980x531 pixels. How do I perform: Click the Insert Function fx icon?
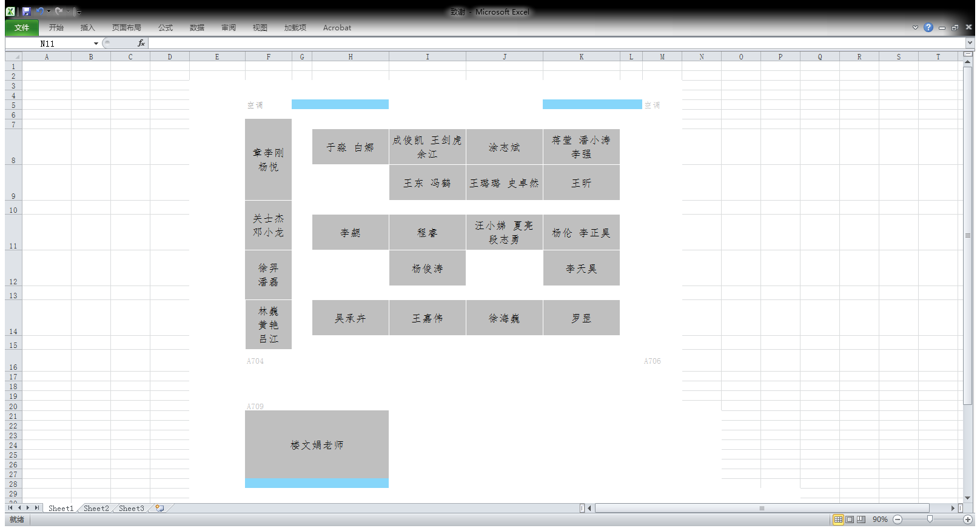141,43
